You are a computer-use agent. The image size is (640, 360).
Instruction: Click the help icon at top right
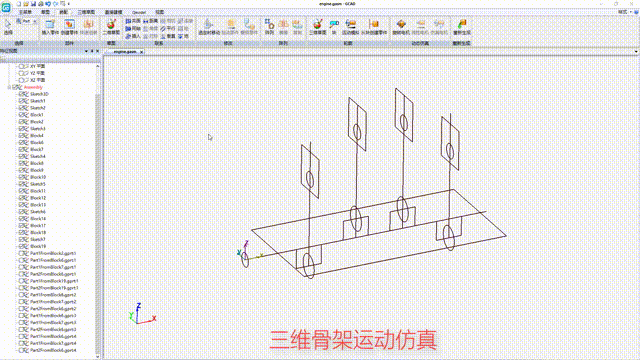pyautogui.click(x=636, y=12)
